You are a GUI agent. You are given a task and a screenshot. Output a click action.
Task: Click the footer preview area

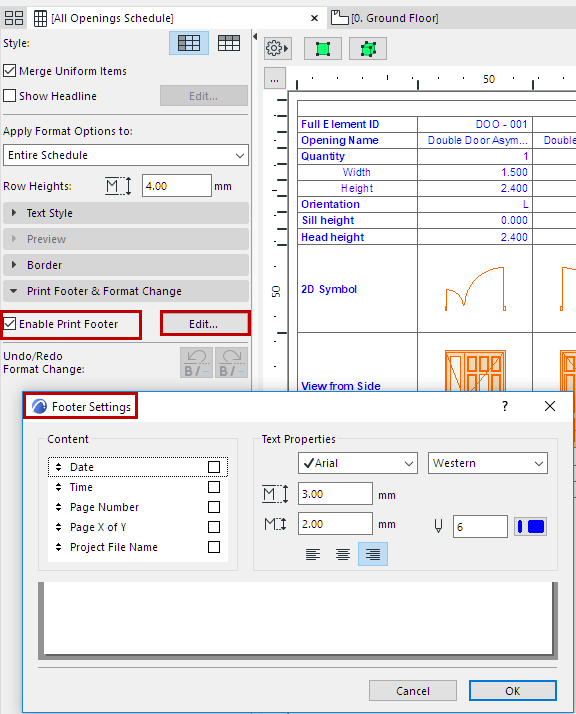pos(298,618)
